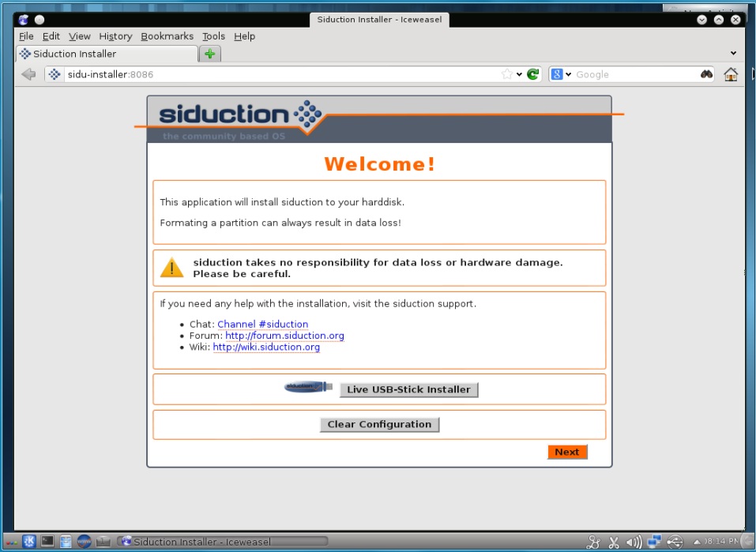Open the Channel #siduction chat link
Screen dimensions: 756x552
[263, 325]
